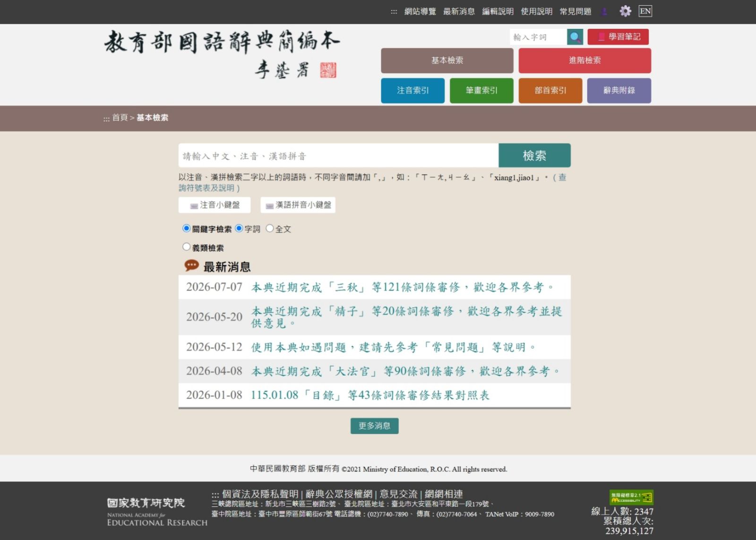756x540 pixels.
Task: Go to 筆畫索引
Action: click(481, 90)
